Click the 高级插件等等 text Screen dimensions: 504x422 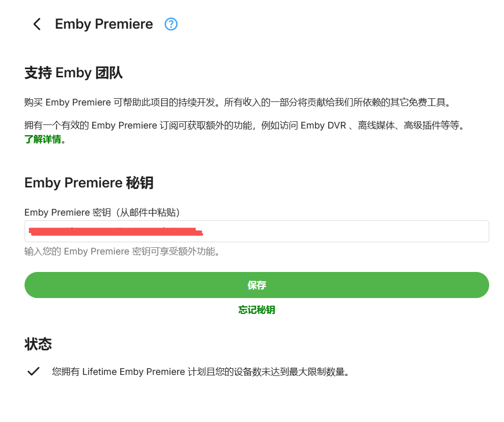[x=434, y=125]
